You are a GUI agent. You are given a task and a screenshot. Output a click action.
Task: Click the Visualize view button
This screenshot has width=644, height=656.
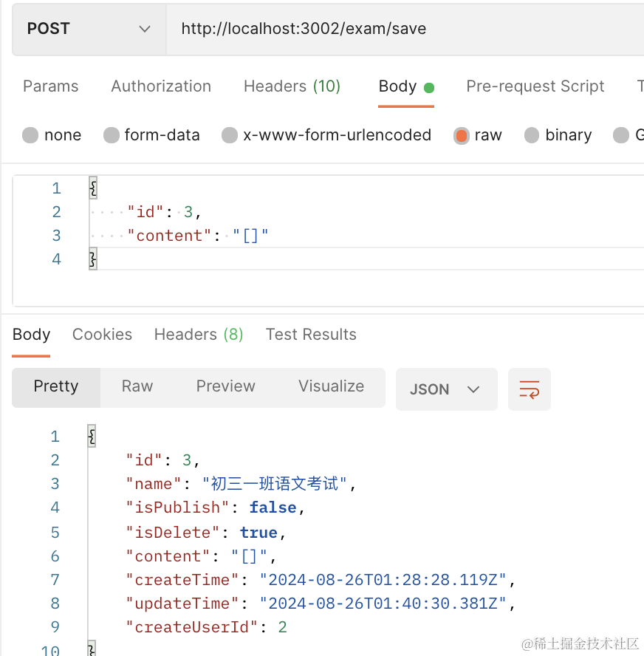tap(331, 386)
